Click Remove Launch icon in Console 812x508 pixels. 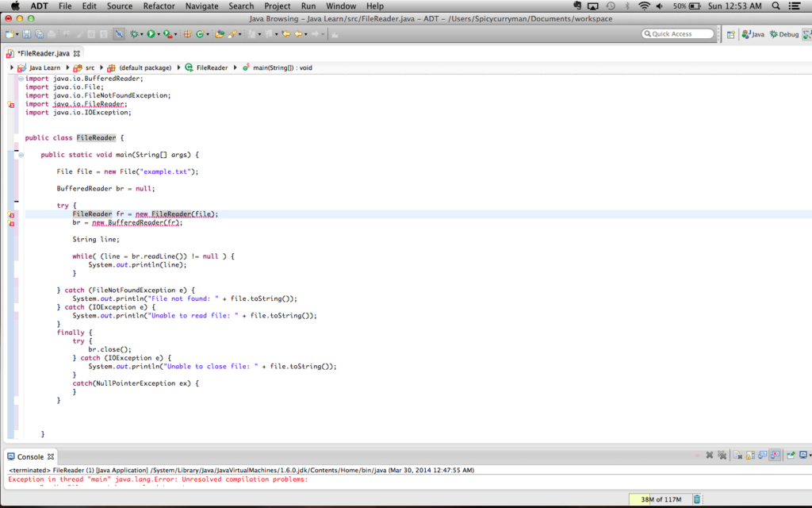point(710,455)
